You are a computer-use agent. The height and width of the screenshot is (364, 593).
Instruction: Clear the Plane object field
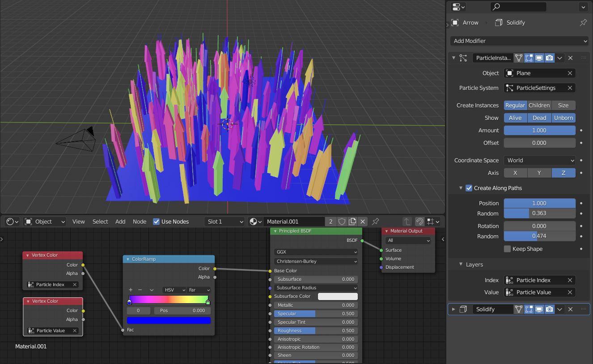(x=570, y=73)
